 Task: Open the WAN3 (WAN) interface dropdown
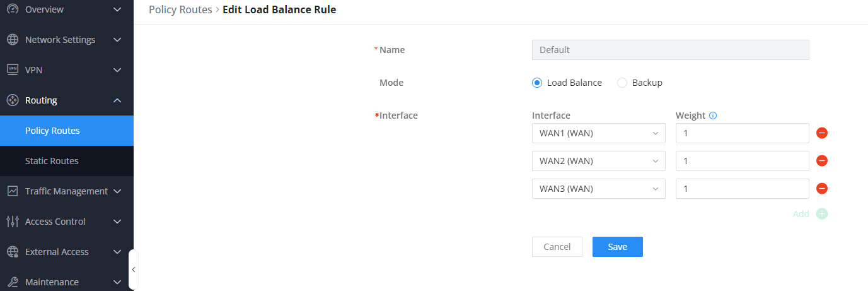coord(598,189)
